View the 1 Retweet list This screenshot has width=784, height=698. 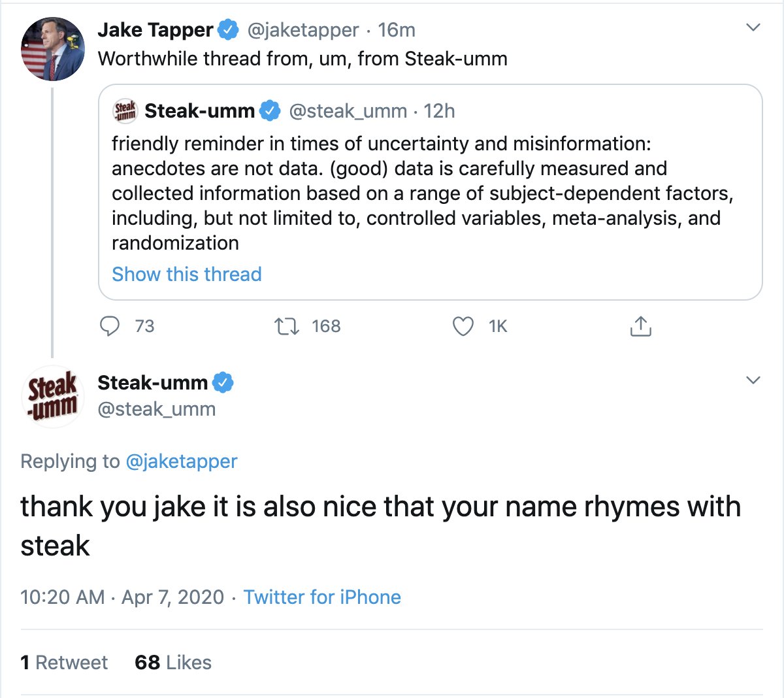64,662
